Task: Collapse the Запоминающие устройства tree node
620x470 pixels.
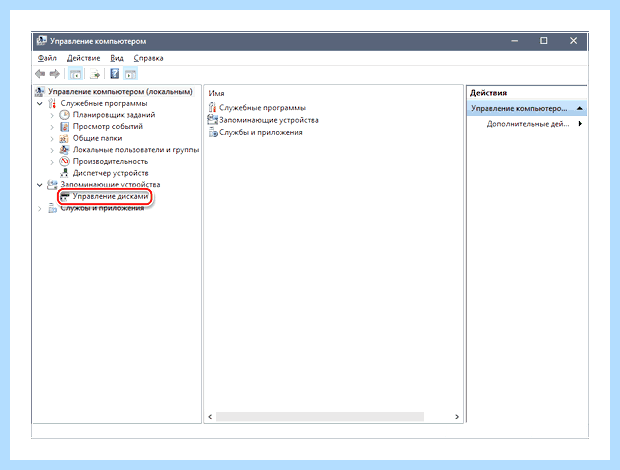Action: pyautogui.click(x=40, y=185)
